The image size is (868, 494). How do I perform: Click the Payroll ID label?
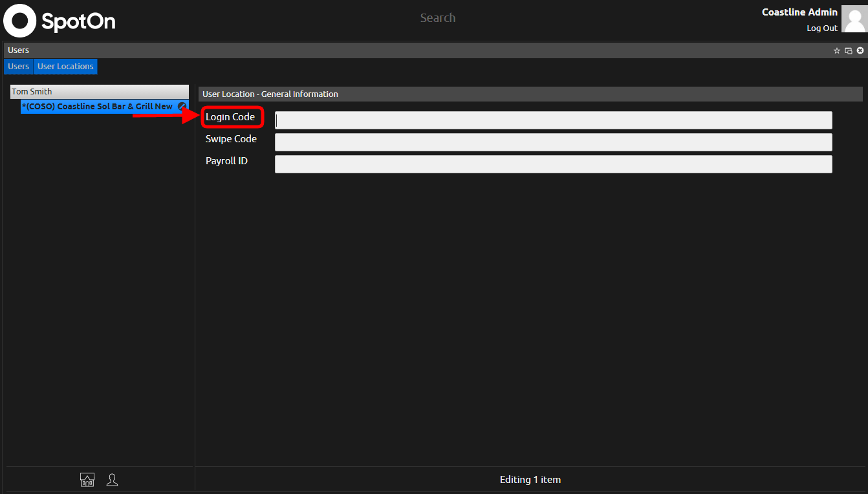point(226,161)
